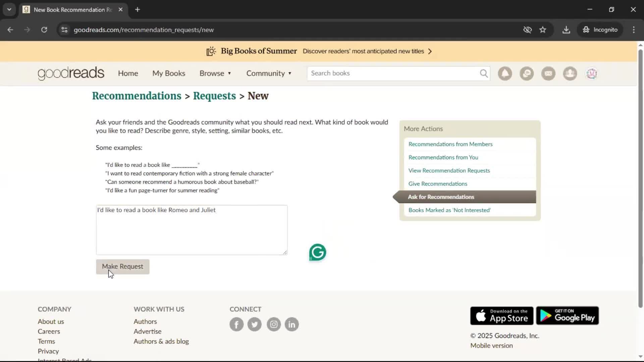Open Authors & ads blog link
The width and height of the screenshot is (644, 362).
tap(161, 341)
